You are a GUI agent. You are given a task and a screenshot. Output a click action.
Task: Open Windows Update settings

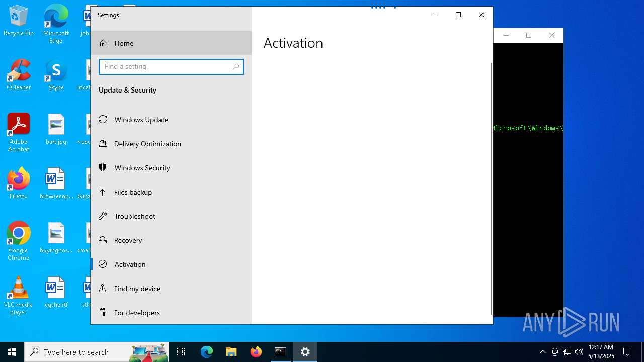point(171,120)
